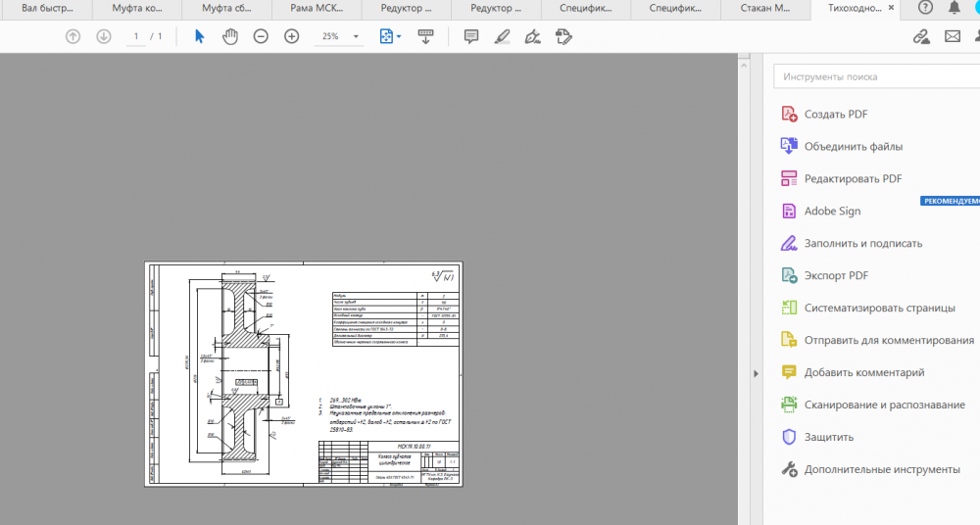Add a sticky note comment
The width and height of the screenshot is (980, 525).
470,36
